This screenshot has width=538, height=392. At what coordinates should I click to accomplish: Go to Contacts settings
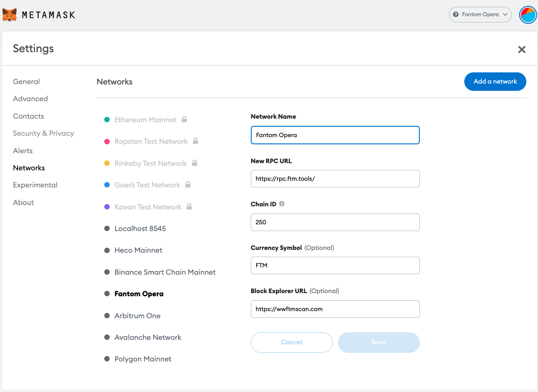tap(28, 116)
